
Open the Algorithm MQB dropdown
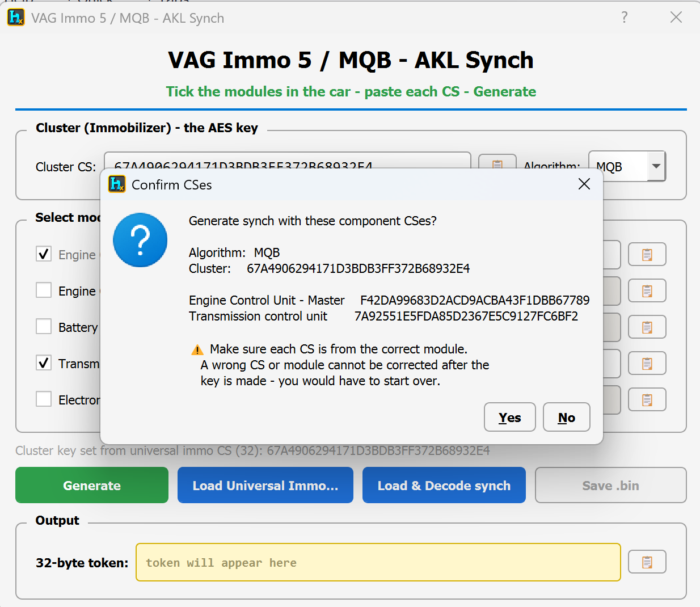pos(627,166)
